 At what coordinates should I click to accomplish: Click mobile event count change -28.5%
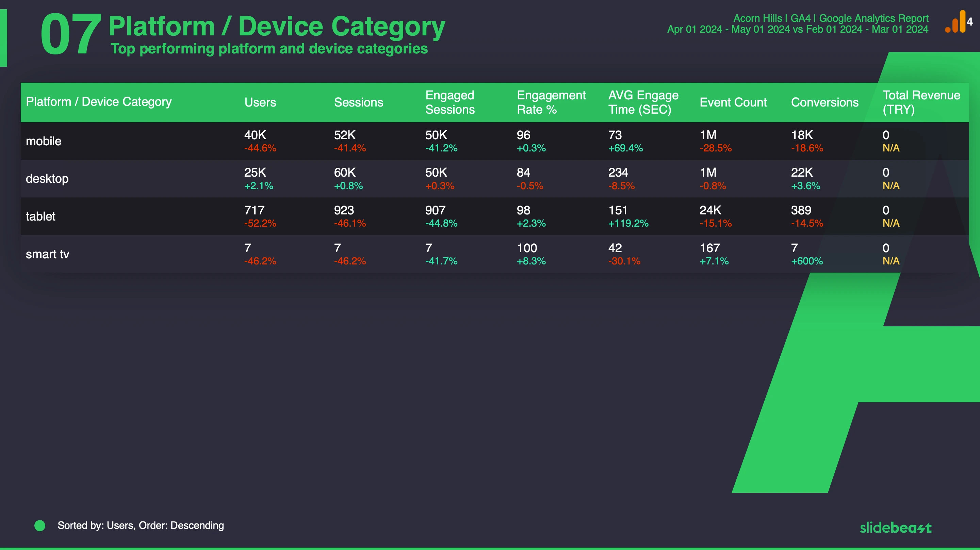pos(716,148)
